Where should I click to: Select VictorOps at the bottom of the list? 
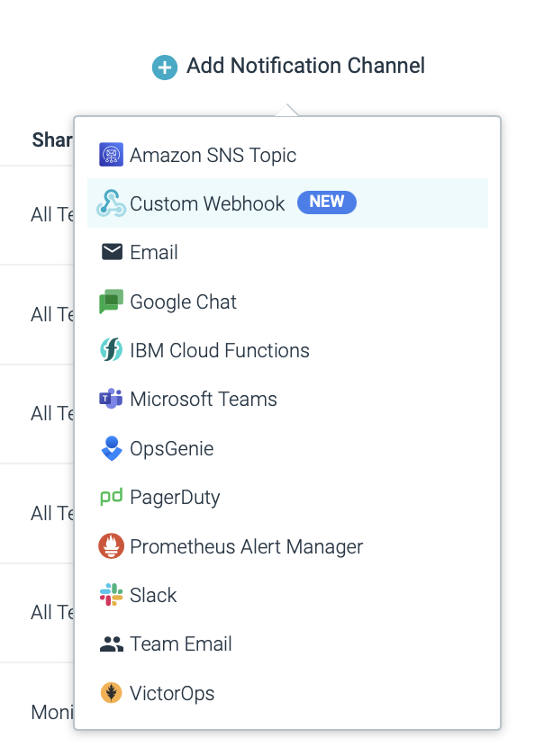pos(174,693)
